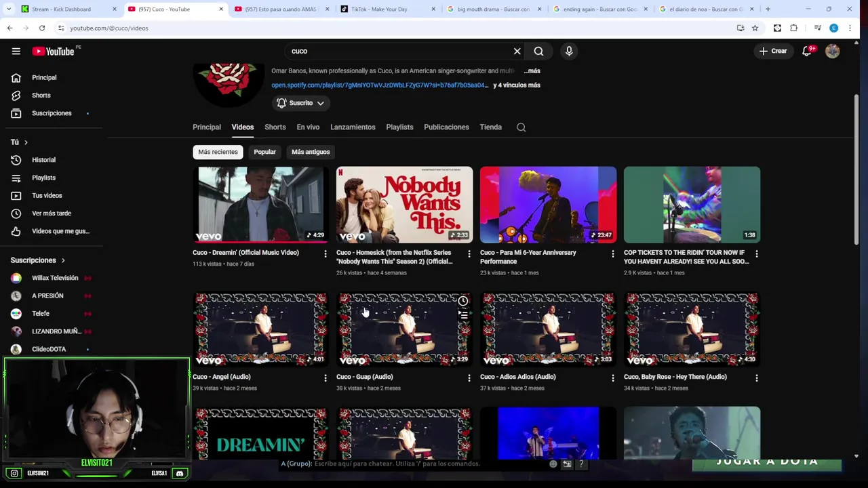
Task: Open Para Mi 6-Year Anniversary Performance thumbnail
Action: [548, 204]
